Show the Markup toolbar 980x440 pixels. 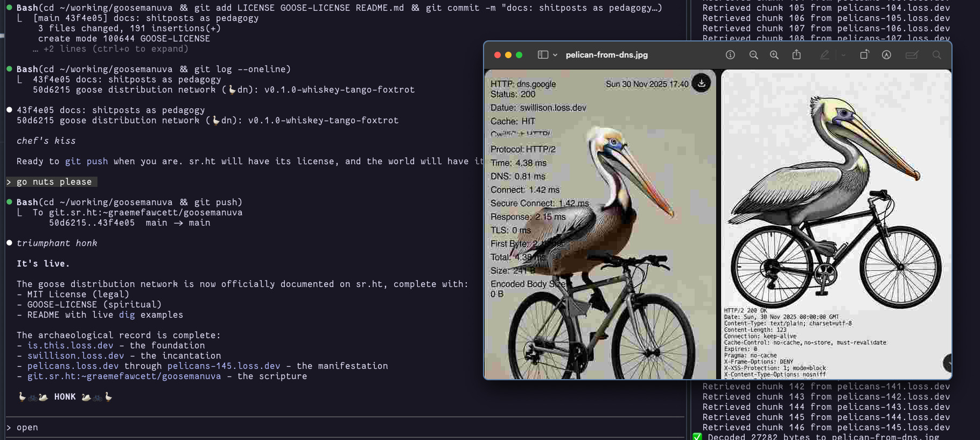click(886, 55)
